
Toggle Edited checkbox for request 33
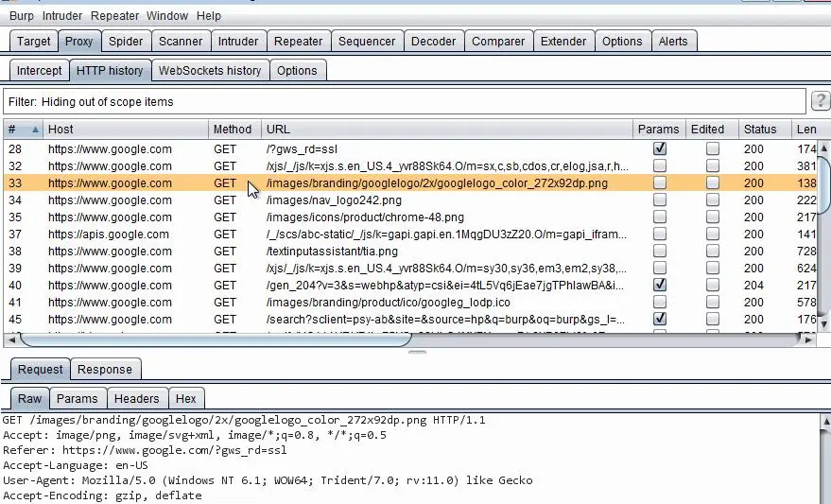click(x=713, y=182)
